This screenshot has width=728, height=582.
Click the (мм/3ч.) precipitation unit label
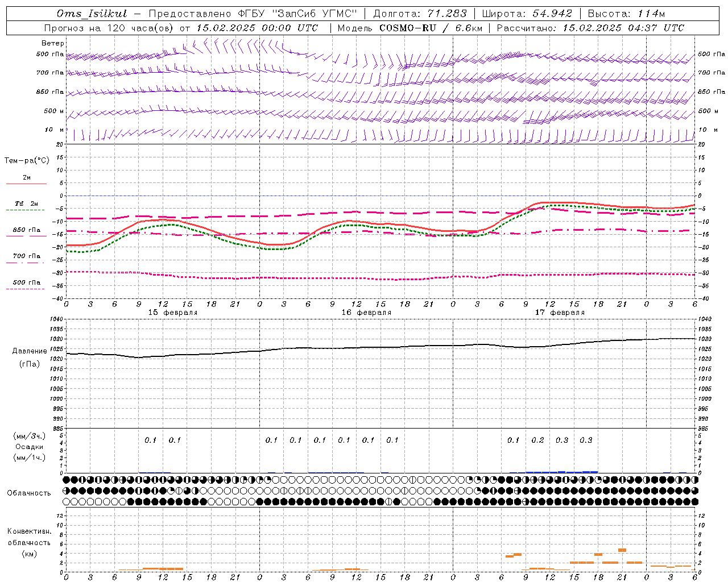pyautogui.click(x=30, y=436)
